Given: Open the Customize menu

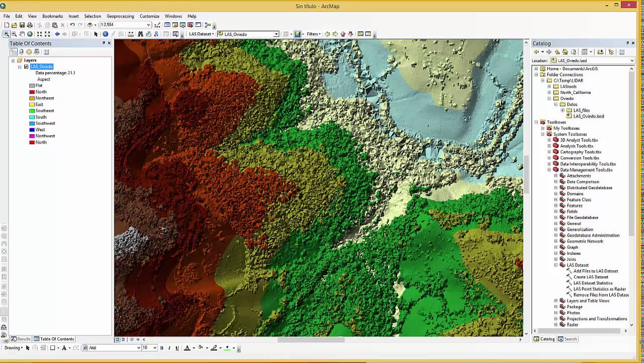Looking at the screenshot, I should 149,16.
